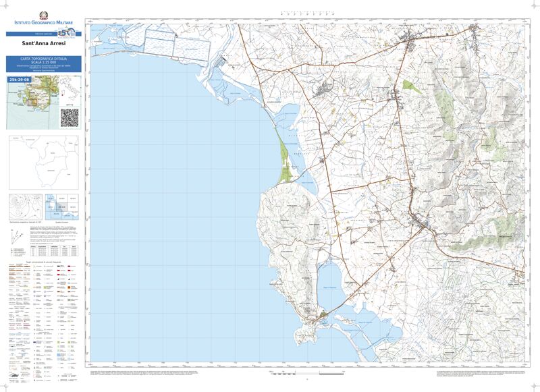Click the scale bar below the map

(x=307, y=372)
